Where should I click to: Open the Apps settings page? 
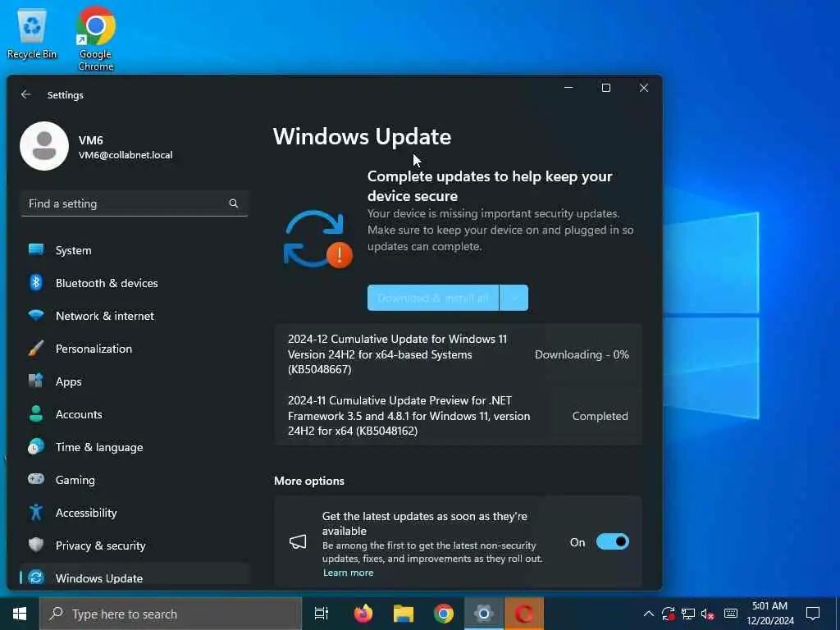(135, 381)
